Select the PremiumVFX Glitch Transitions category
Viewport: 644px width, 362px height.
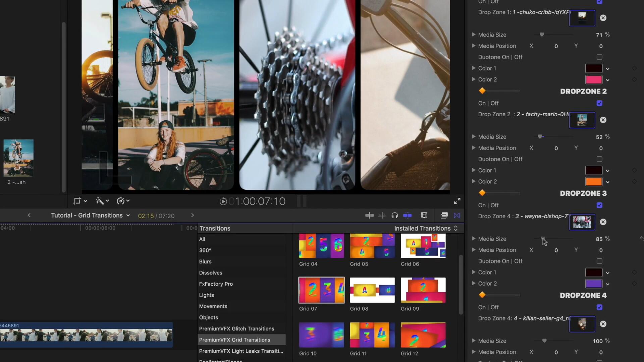pyautogui.click(x=236, y=329)
